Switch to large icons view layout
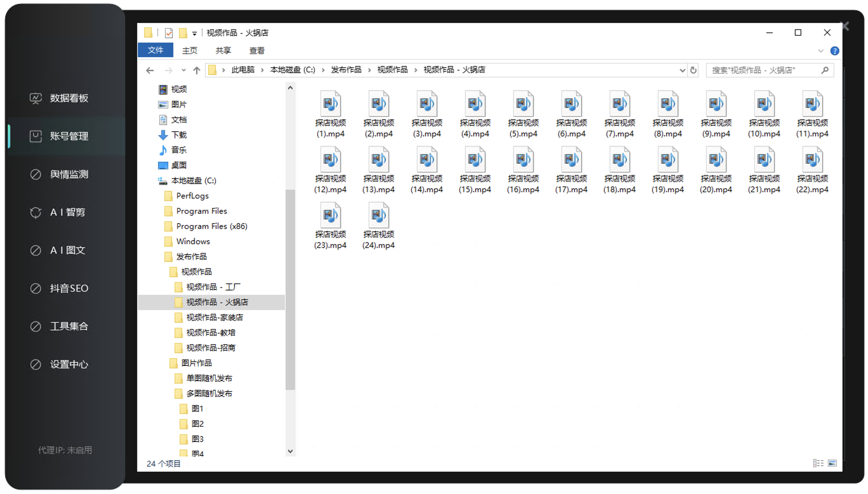The width and height of the screenshot is (868, 494). pos(832,463)
